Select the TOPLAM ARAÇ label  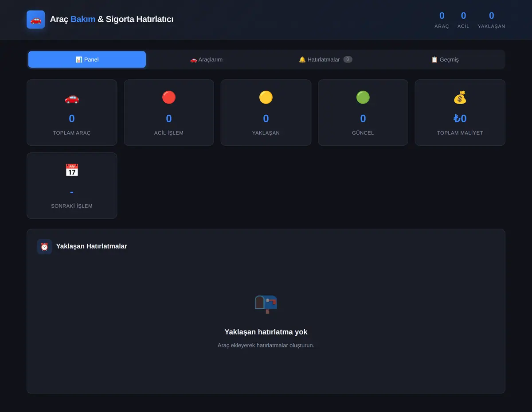[72, 133]
